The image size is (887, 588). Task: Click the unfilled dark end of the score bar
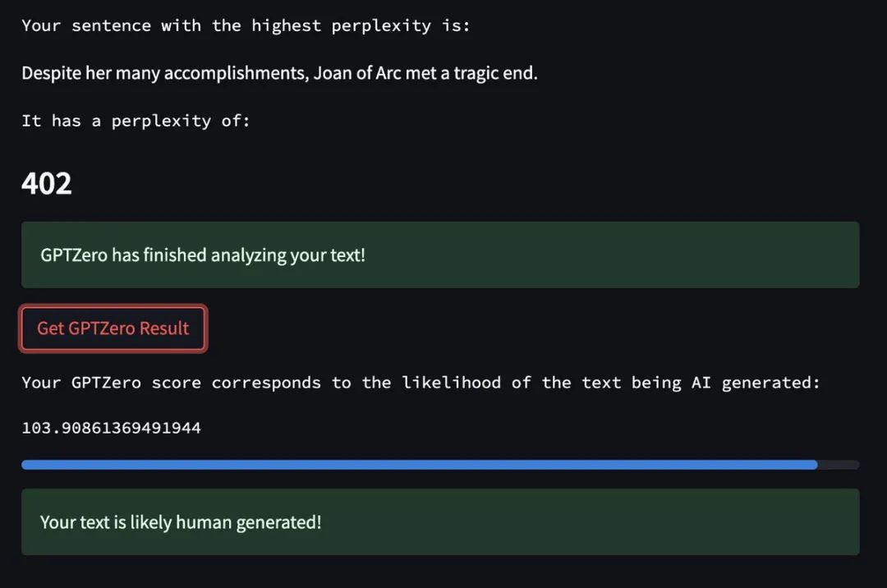(839, 465)
